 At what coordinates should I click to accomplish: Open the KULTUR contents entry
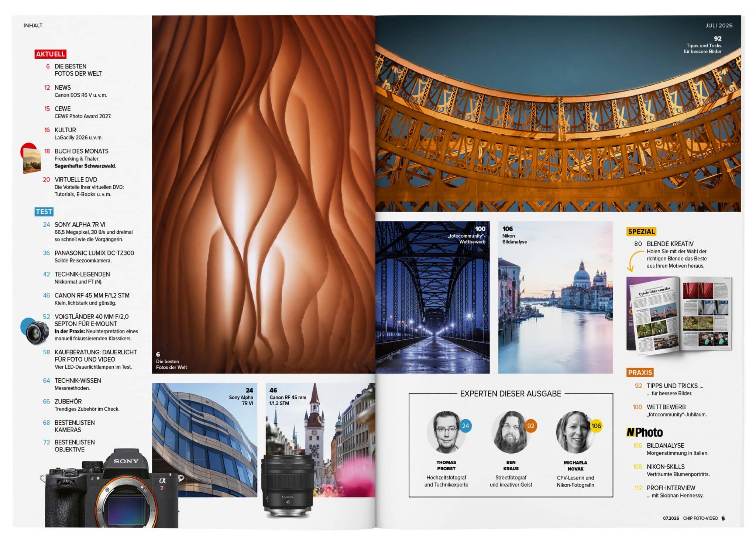point(65,130)
